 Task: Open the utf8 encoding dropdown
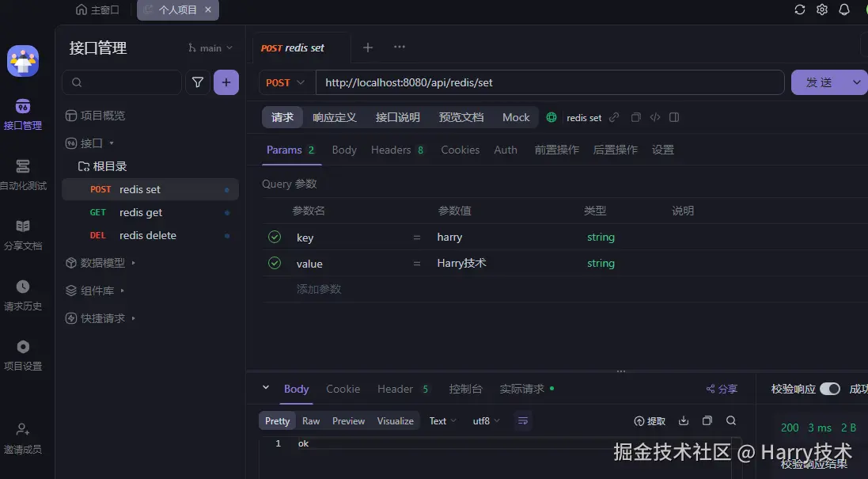click(x=486, y=421)
